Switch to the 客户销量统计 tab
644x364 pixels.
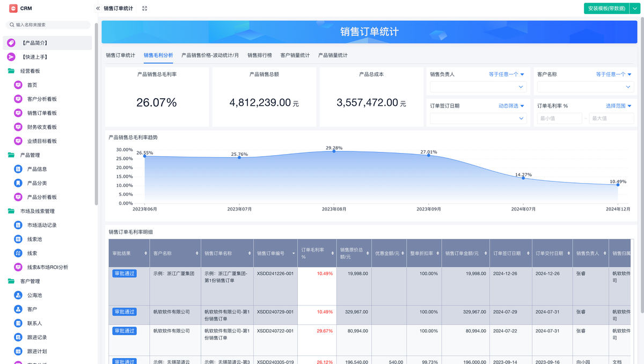coord(295,55)
